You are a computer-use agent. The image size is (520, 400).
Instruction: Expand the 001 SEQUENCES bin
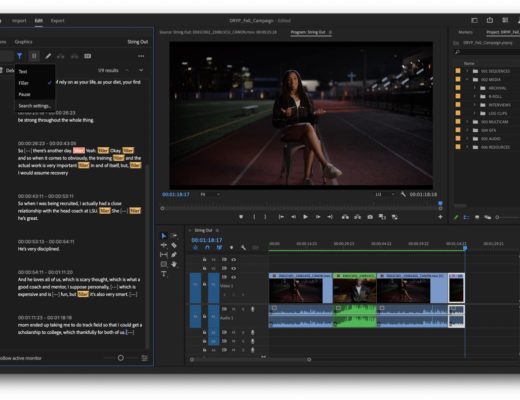click(467, 71)
